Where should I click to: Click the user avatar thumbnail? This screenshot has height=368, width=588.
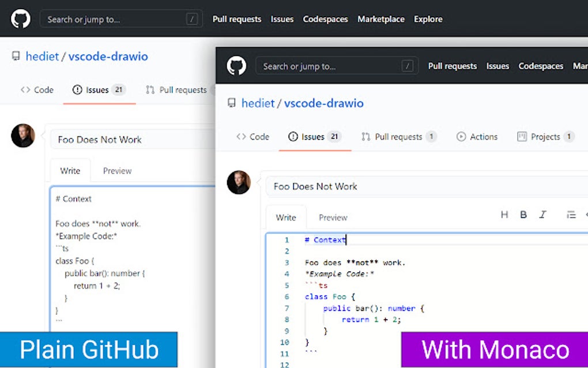239,183
